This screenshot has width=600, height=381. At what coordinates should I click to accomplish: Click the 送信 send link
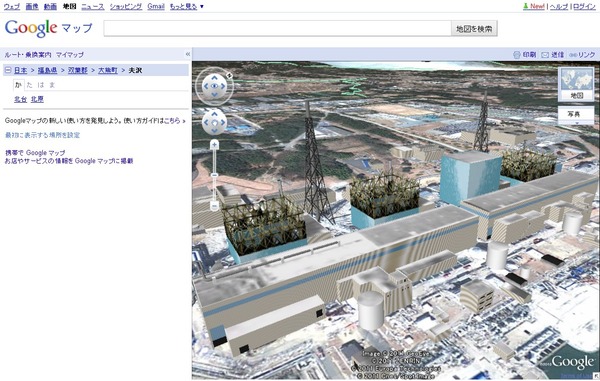pyautogui.click(x=553, y=55)
